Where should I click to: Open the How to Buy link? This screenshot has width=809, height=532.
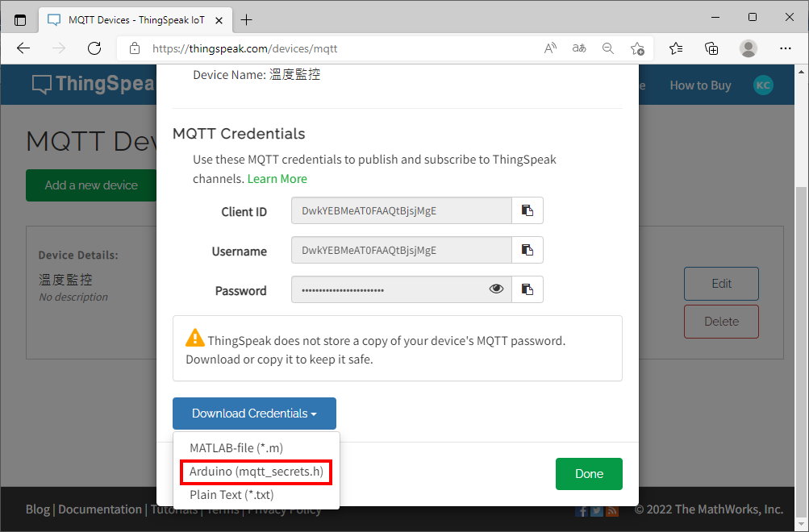tap(700, 85)
